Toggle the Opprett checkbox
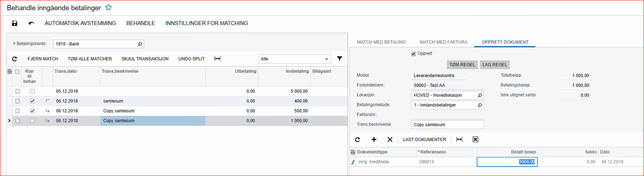This screenshot has width=644, height=176. click(413, 54)
